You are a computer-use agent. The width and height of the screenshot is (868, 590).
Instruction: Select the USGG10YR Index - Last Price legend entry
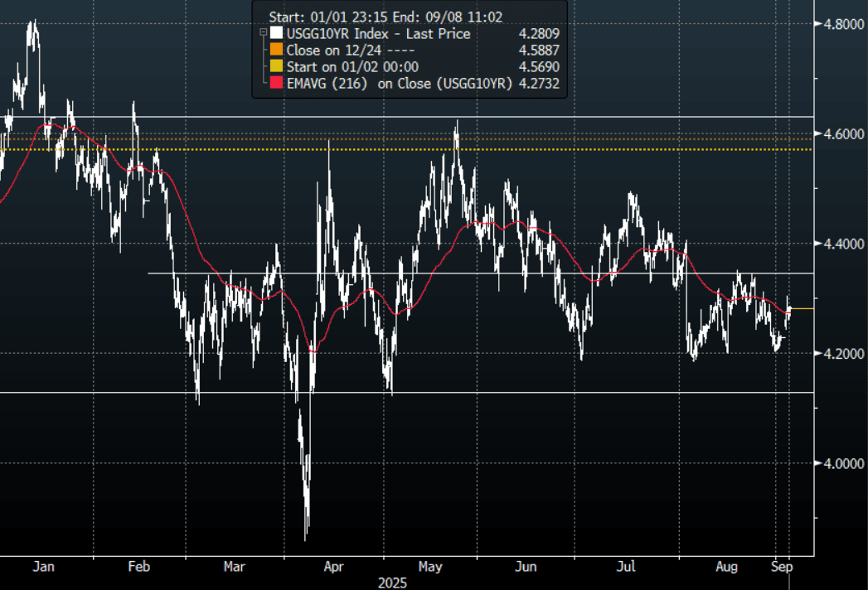(378, 34)
